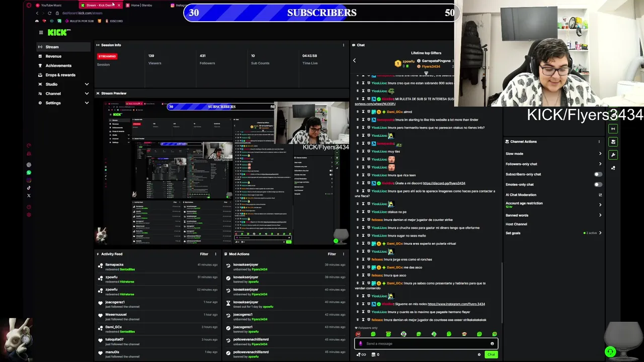The image size is (644, 362).
Task: Open the DISCORD bookmark
Action: 114,21
